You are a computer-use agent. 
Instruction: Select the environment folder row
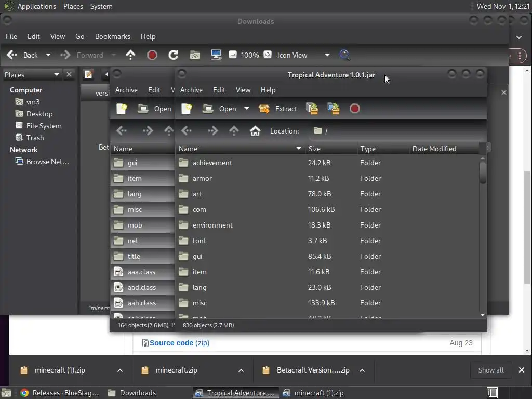[x=328, y=225]
